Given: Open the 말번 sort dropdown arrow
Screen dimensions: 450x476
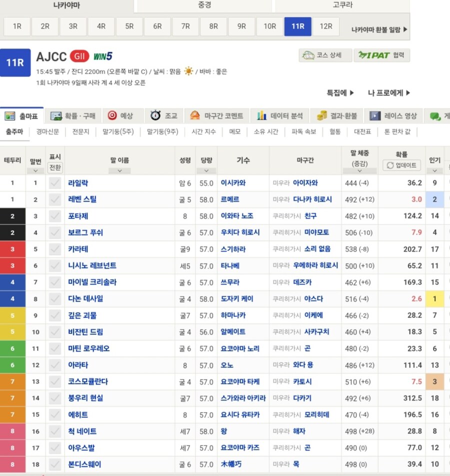Looking at the screenshot, I should tap(34, 170).
